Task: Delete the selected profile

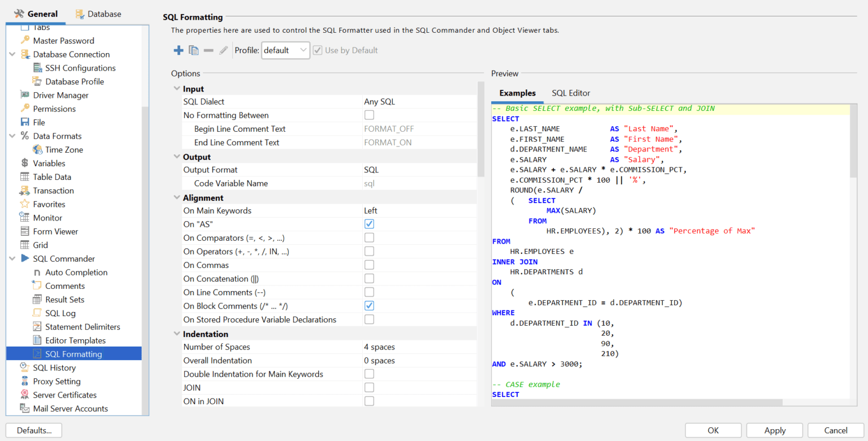Action: 207,50
